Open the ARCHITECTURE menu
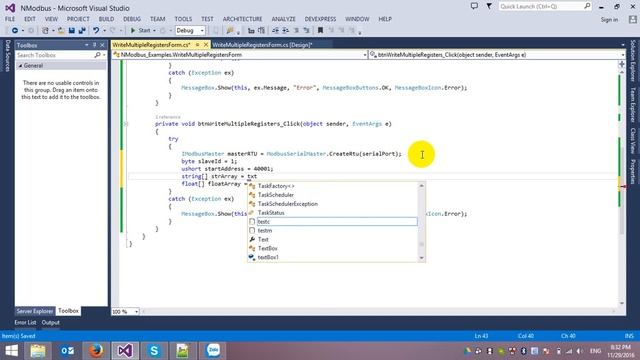This screenshot has width=640, height=360. 242,19
